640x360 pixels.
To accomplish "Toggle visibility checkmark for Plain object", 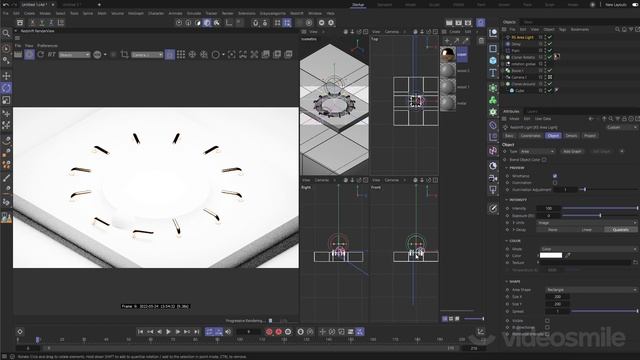I will [x=550, y=51].
